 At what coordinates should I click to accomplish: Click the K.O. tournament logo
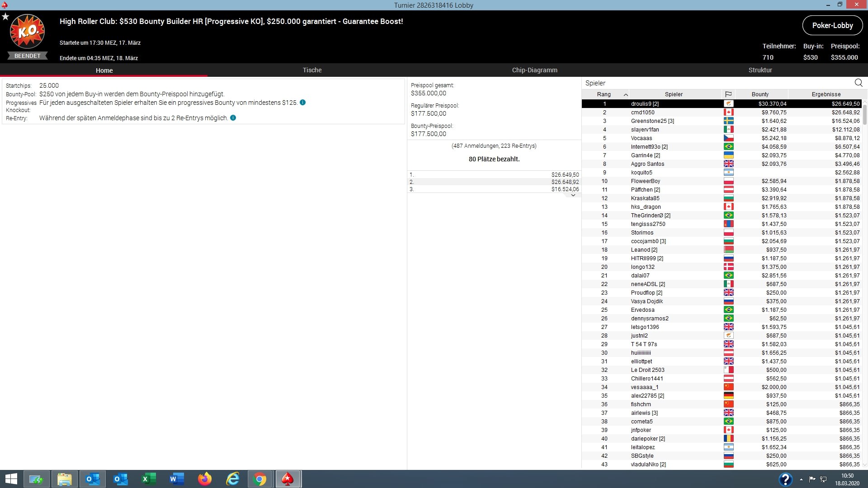tap(28, 32)
